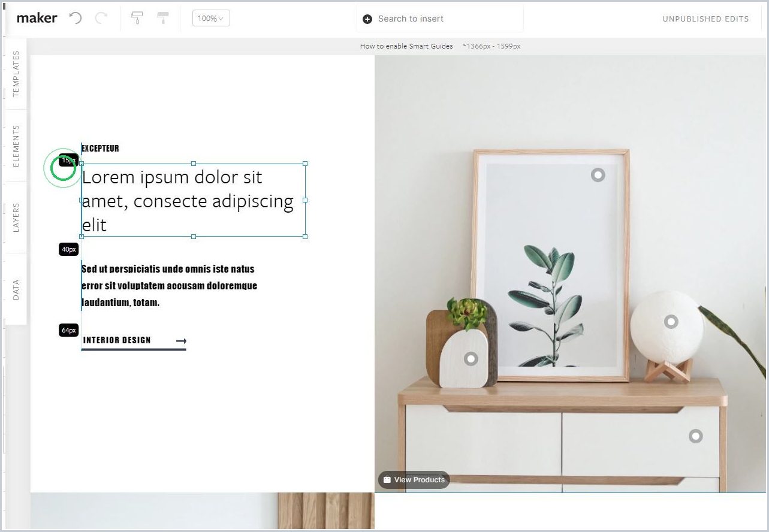Open the Elements side tab

point(16,146)
